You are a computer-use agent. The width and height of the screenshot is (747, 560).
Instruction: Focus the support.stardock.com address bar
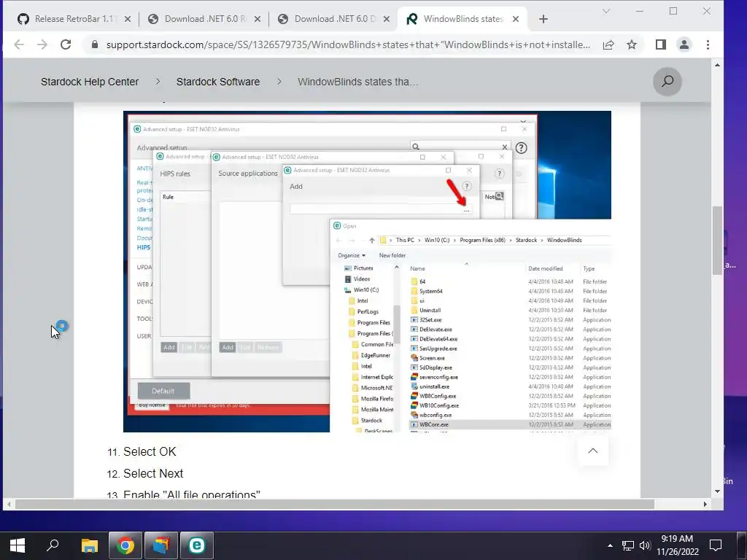point(348,44)
